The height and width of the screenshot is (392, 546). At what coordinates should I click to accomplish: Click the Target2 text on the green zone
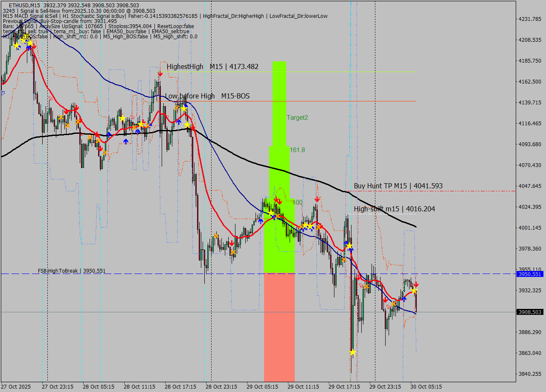297,118
